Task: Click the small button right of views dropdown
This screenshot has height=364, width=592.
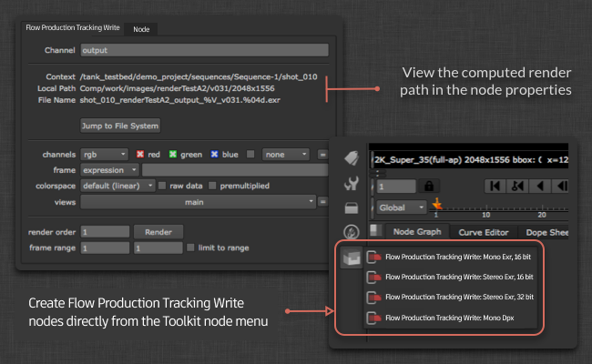Action: coord(322,202)
